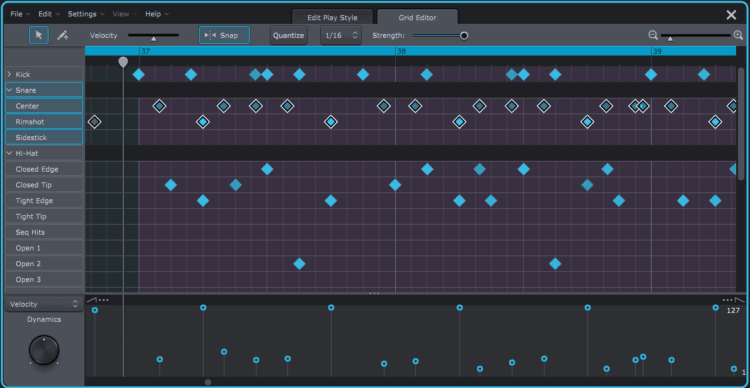The height and width of the screenshot is (388, 750).
Task: Click the first velocity point before the playhead
Action: [95, 310]
